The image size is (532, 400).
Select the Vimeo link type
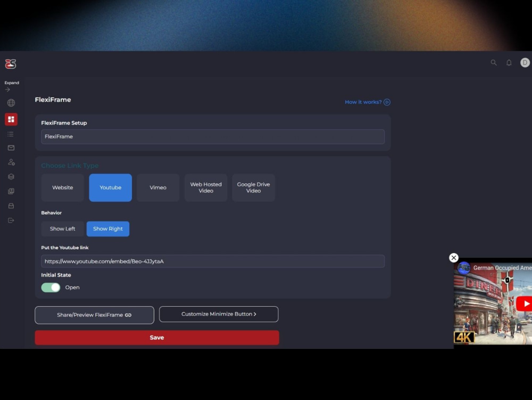[x=158, y=187]
